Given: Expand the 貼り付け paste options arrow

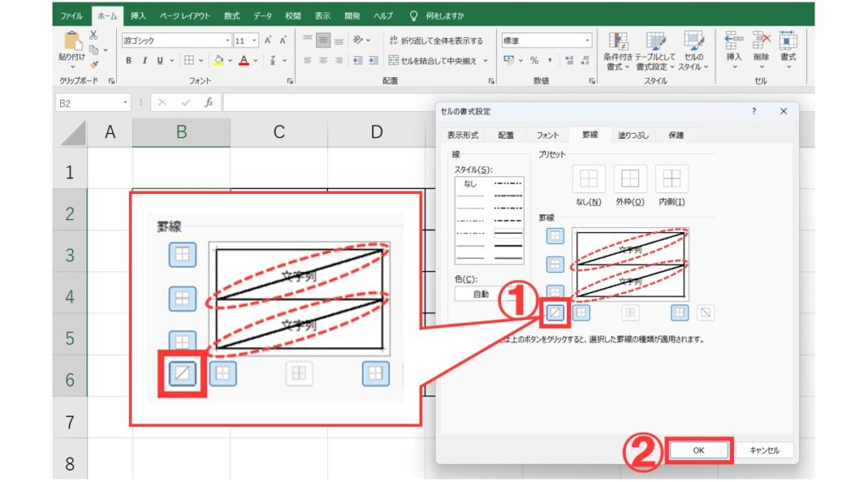Looking at the screenshot, I should (x=72, y=66).
